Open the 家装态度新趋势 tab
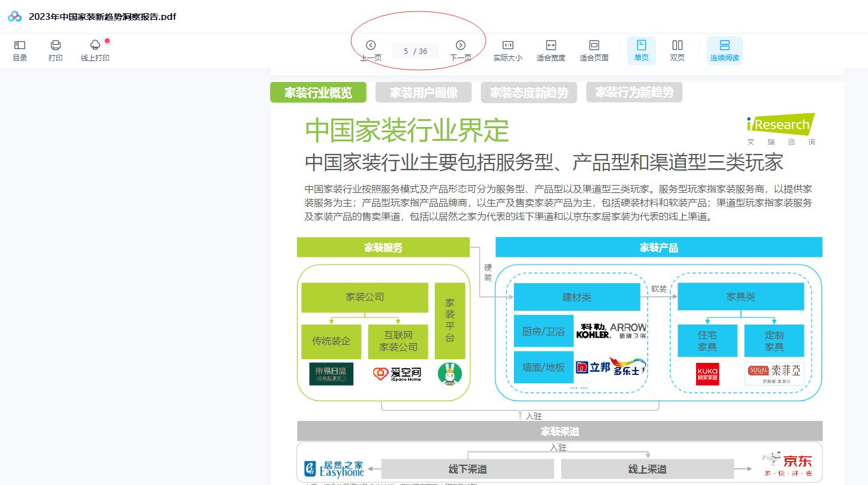This screenshot has height=485, width=868. [x=528, y=93]
